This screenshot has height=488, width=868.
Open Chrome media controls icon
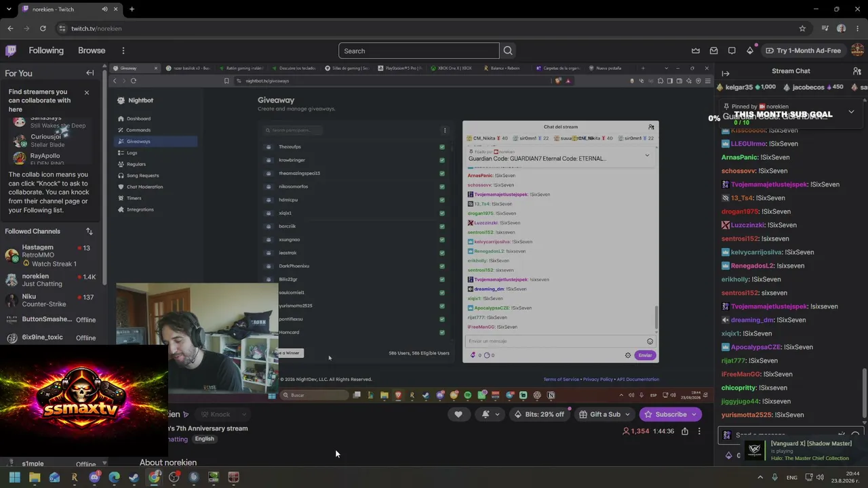(x=825, y=28)
